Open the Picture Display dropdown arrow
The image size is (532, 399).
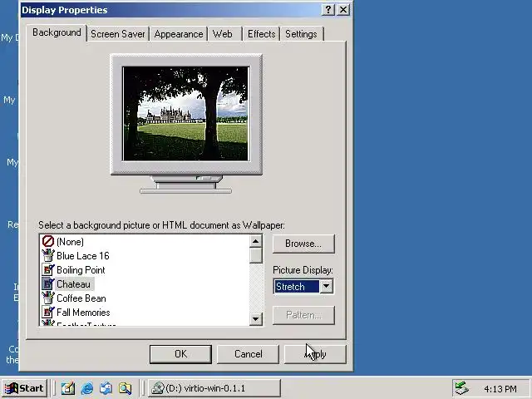tap(326, 286)
